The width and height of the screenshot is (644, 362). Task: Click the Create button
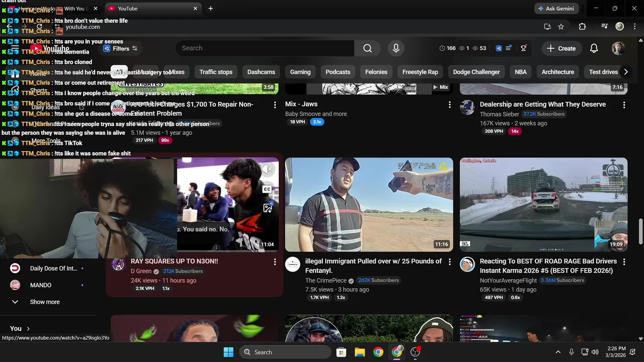tap(561, 48)
